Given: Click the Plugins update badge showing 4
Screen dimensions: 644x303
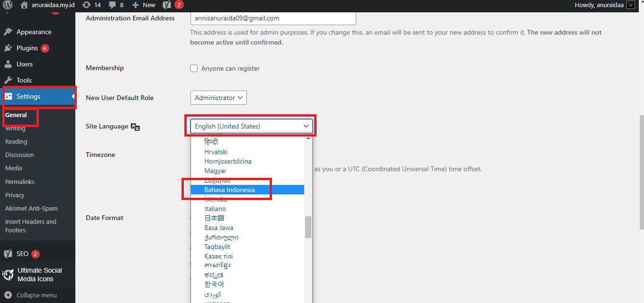Looking at the screenshot, I should (45, 48).
